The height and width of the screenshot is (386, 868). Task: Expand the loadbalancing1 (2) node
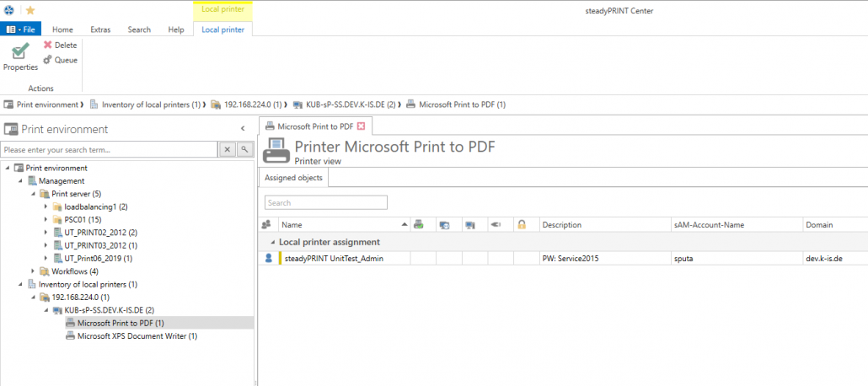(x=46, y=206)
